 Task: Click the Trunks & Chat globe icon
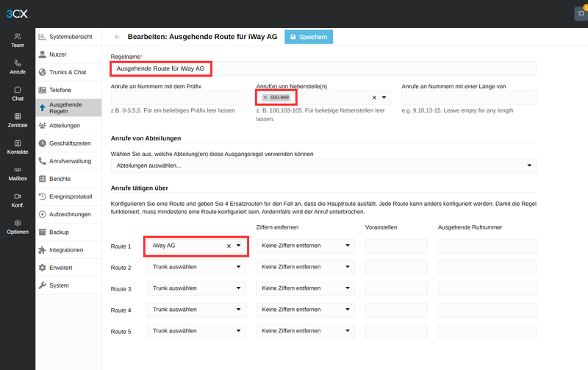[x=43, y=72]
